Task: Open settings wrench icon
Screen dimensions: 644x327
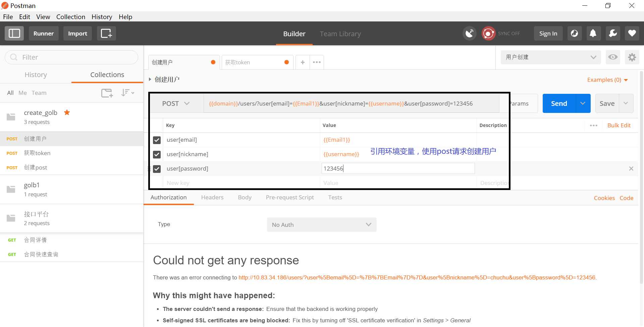Action: [613, 34]
